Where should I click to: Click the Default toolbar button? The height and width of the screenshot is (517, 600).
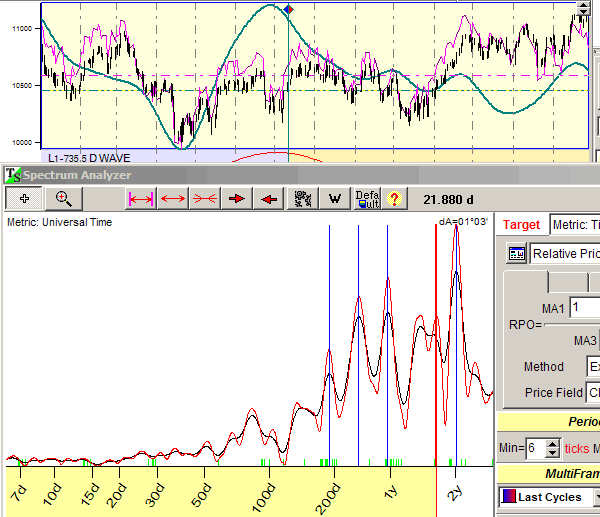pyautogui.click(x=367, y=199)
